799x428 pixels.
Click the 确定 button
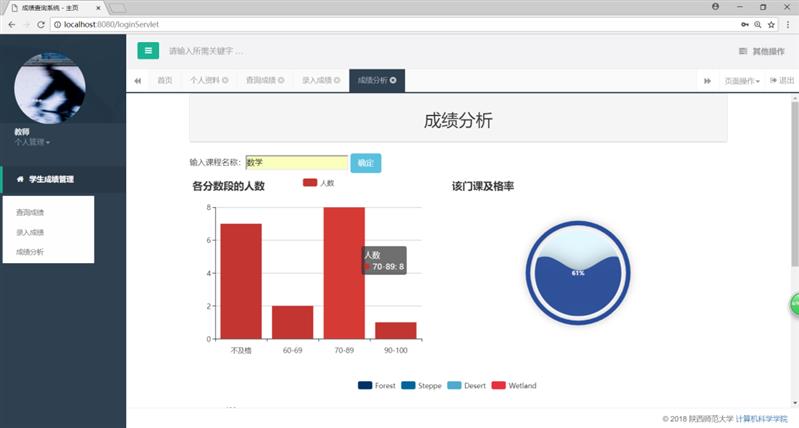366,163
